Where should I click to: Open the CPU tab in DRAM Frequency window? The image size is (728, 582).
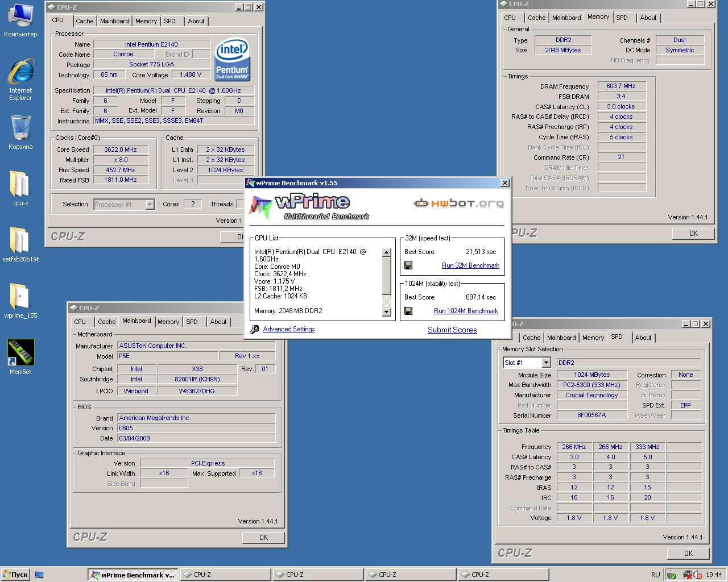[x=510, y=18]
